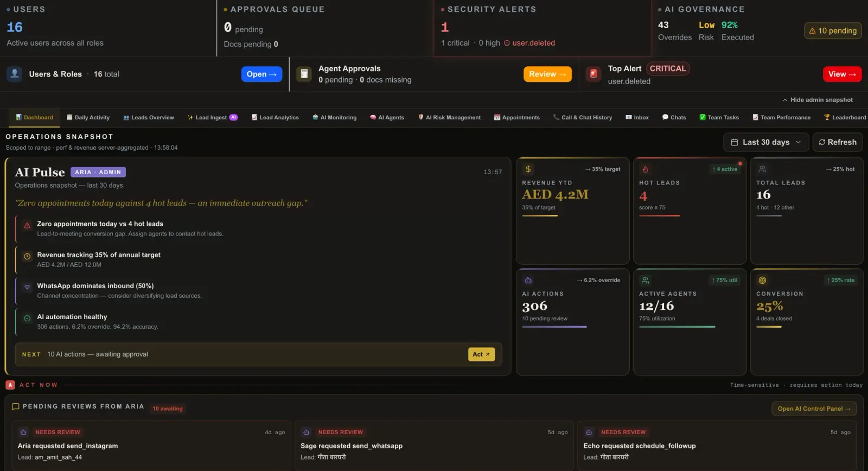
Task: Click the Hot Leads flame icon
Action: [x=645, y=169]
